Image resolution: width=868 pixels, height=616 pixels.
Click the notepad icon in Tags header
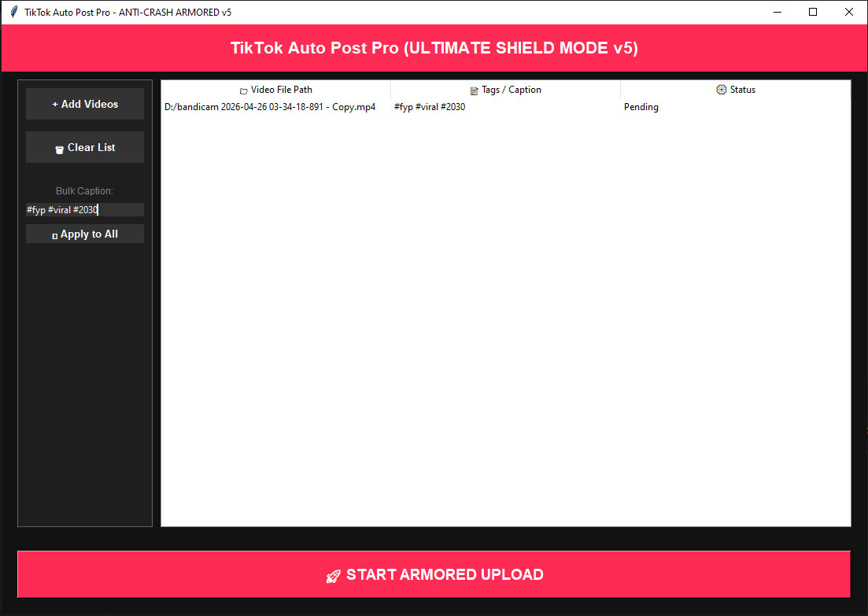click(x=474, y=90)
